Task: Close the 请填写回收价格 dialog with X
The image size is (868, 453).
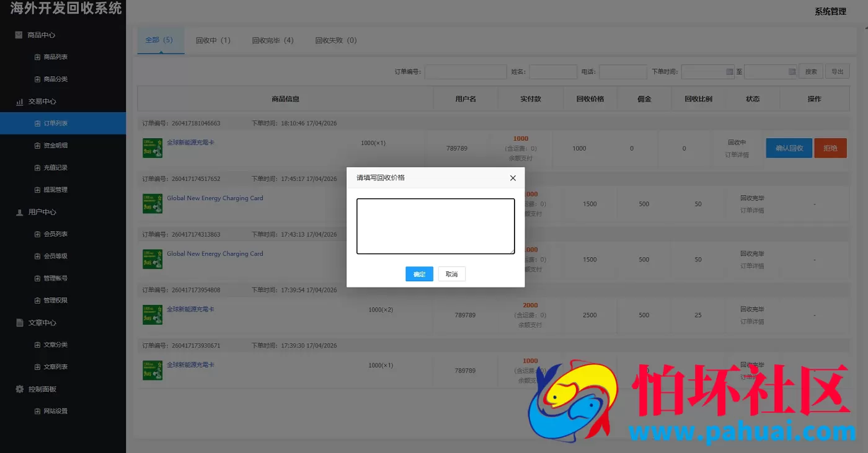Action: pyautogui.click(x=513, y=178)
